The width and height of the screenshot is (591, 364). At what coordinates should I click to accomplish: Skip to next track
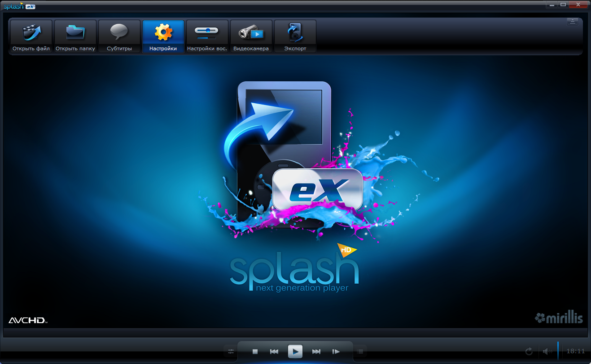point(316,351)
